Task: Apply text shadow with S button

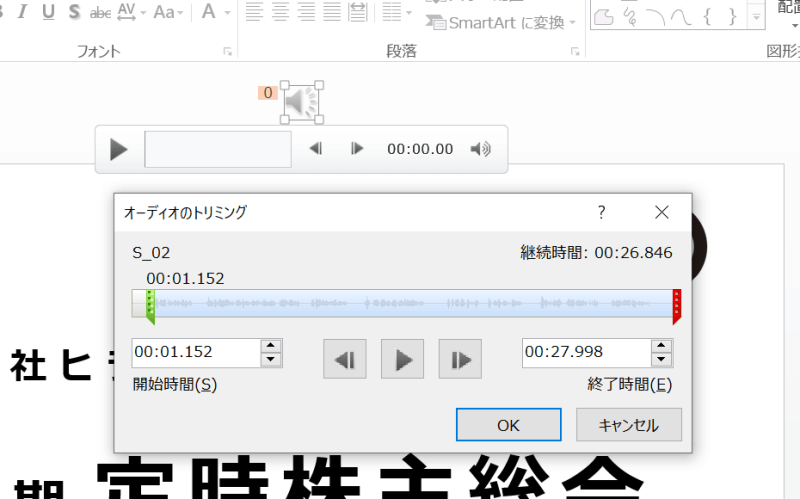Action: point(74,12)
